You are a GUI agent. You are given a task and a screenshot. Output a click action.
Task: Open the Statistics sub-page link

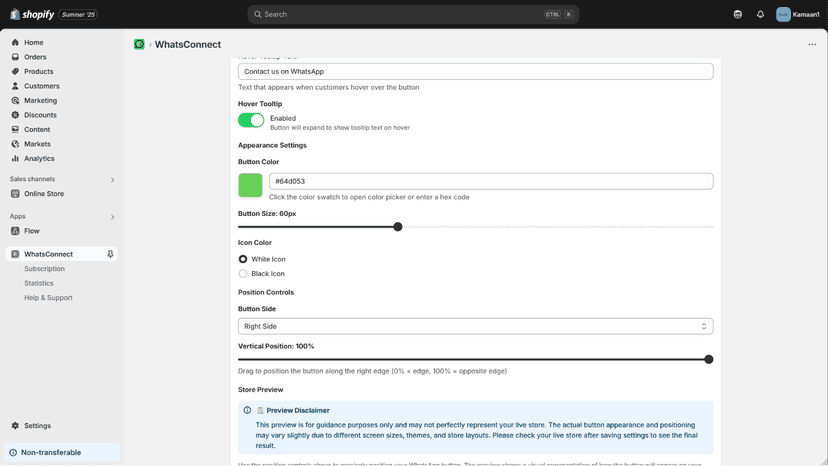(x=39, y=283)
